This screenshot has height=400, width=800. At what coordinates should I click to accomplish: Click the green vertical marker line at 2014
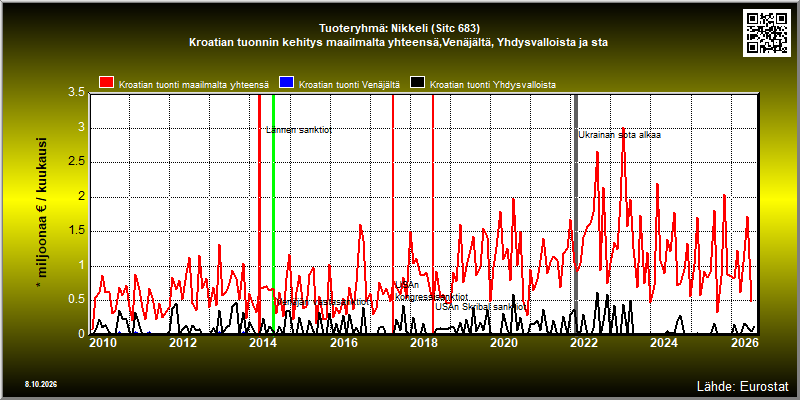[x=273, y=214]
